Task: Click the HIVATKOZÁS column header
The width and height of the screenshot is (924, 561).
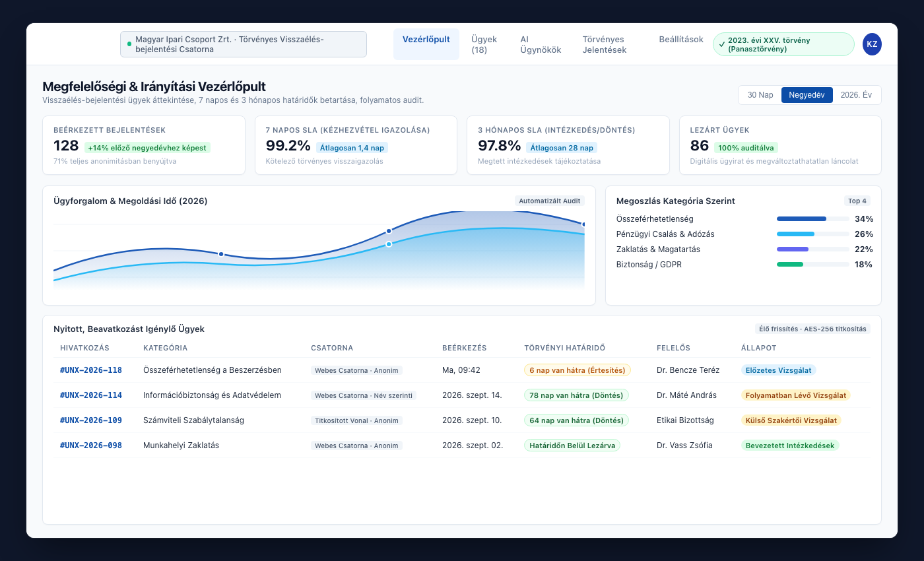Action: click(84, 348)
